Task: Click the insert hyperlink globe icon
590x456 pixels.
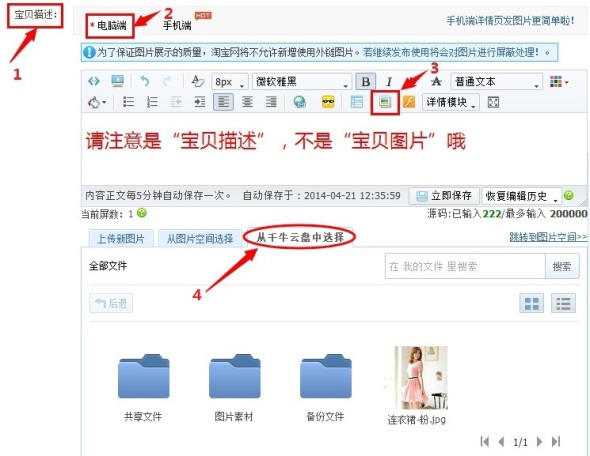Action: [300, 102]
